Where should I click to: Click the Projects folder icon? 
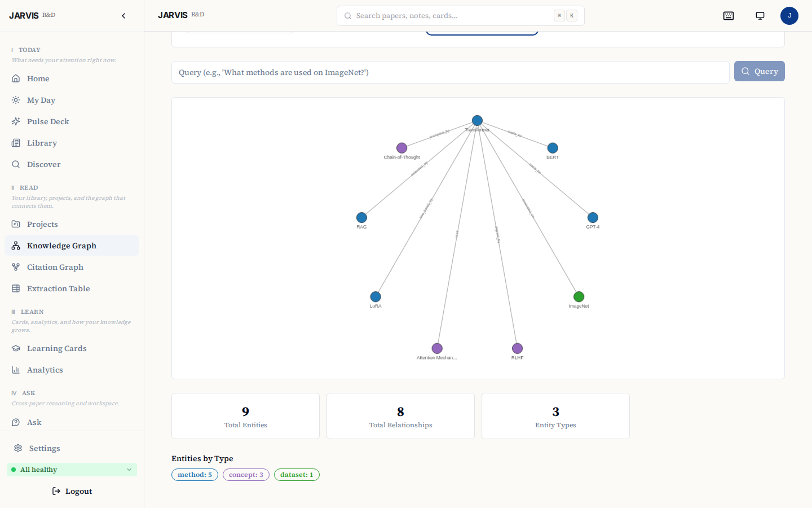[16, 224]
